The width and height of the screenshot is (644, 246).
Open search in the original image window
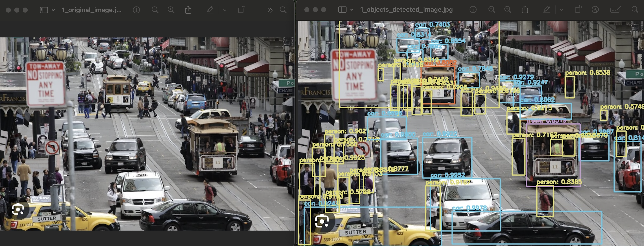[x=283, y=10]
